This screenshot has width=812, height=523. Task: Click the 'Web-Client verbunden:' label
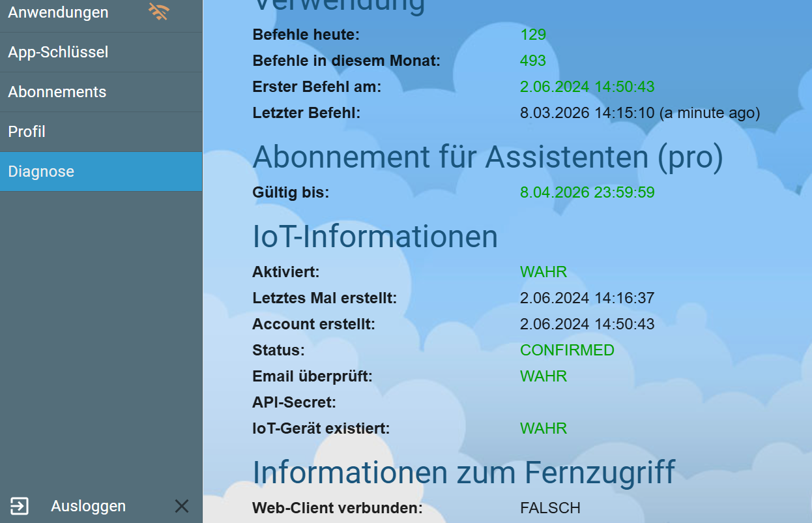pos(338,508)
